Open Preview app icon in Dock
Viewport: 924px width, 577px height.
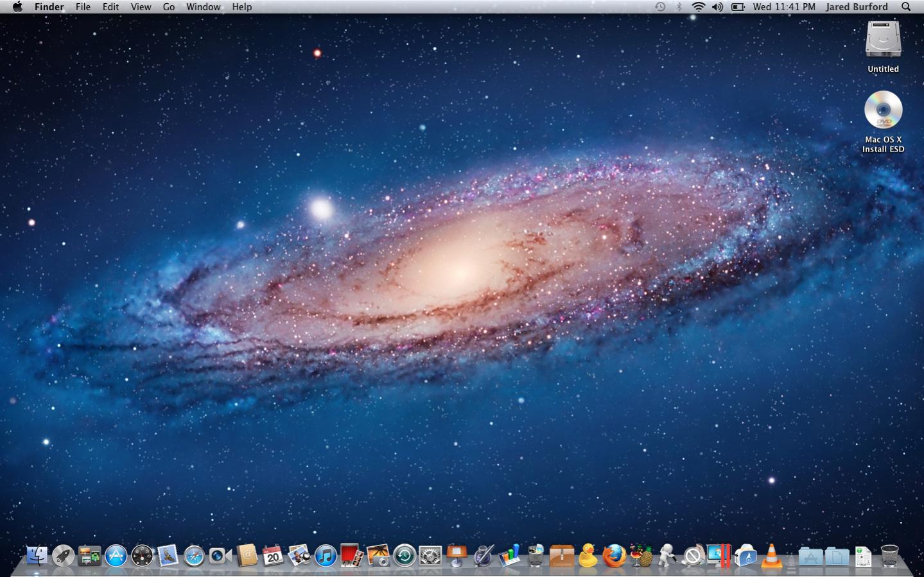[299, 555]
